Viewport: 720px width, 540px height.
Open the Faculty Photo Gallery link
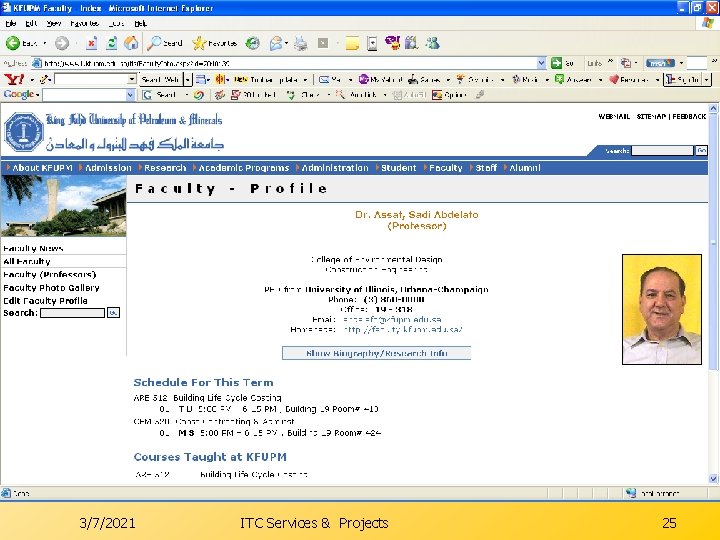click(51, 288)
